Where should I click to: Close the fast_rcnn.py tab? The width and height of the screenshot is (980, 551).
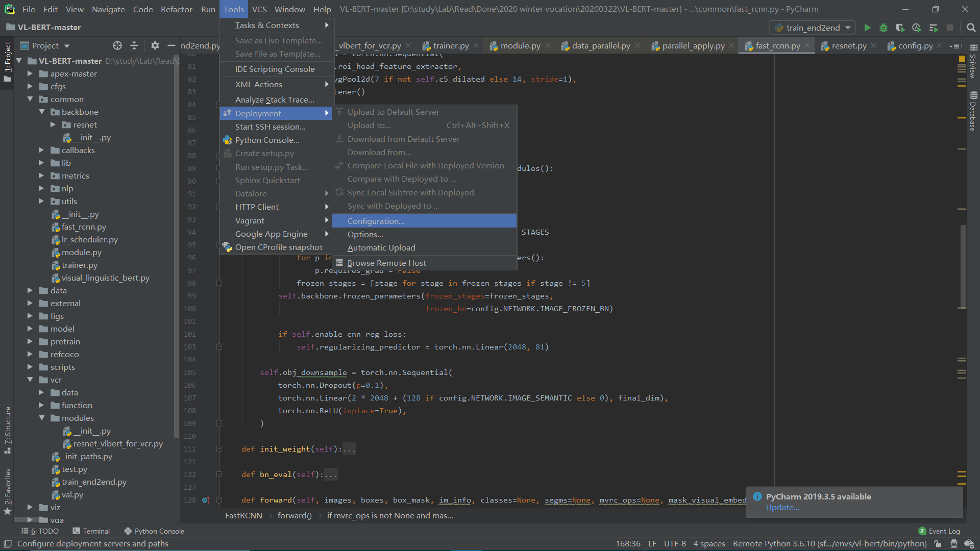[807, 45]
